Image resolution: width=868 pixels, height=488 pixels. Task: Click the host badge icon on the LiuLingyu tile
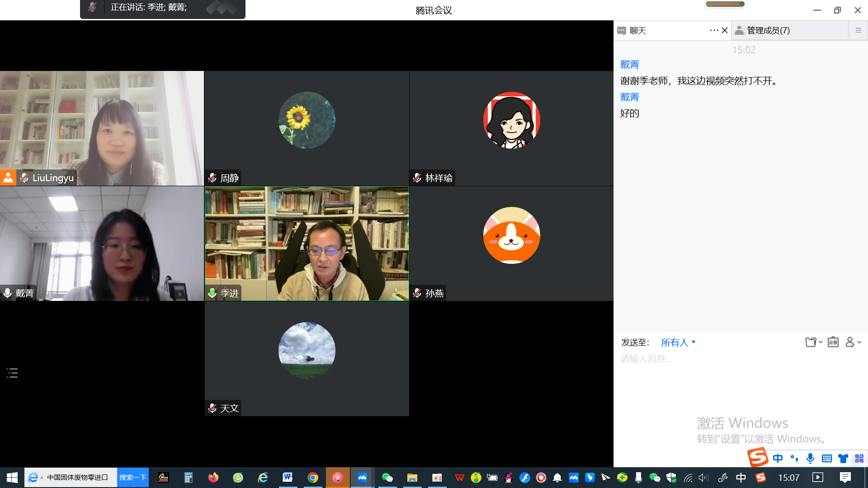click(x=8, y=178)
